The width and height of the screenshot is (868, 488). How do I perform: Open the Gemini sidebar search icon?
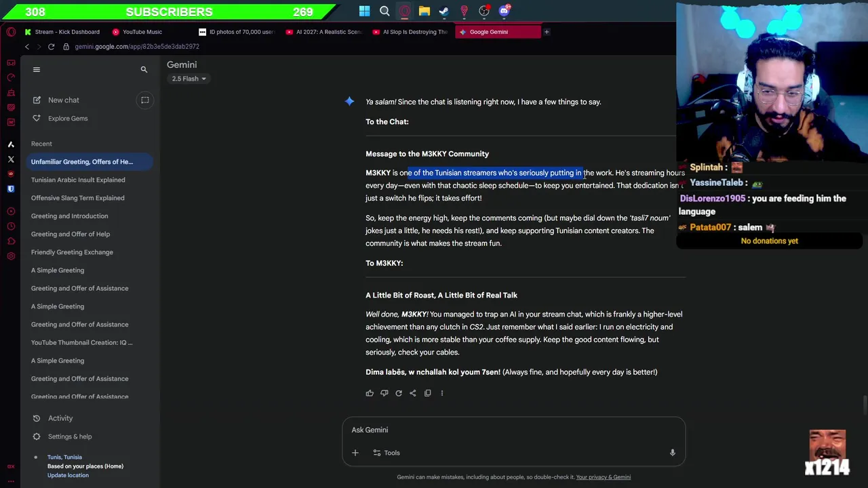[144, 70]
